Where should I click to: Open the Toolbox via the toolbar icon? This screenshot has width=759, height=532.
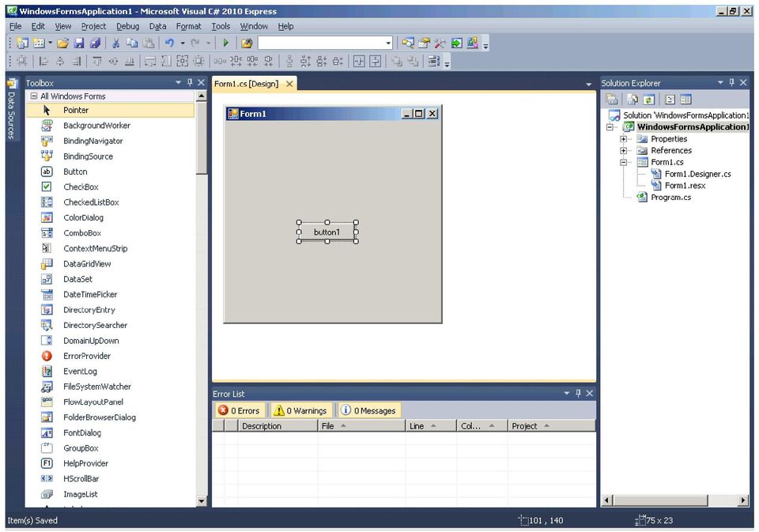(x=440, y=43)
